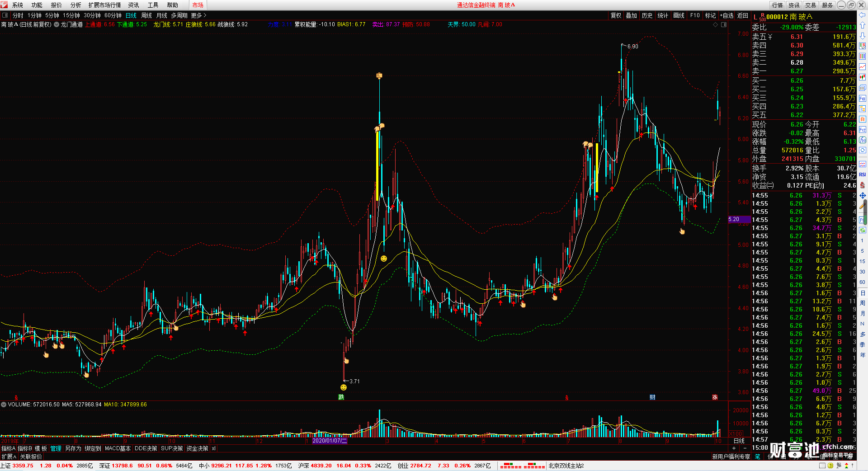Open the 叠加 overlay options

[631, 15]
